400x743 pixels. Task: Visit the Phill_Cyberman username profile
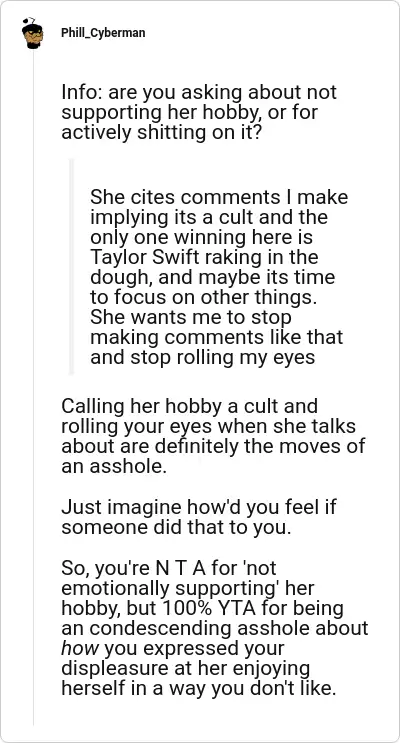pyautogui.click(x=103, y=33)
